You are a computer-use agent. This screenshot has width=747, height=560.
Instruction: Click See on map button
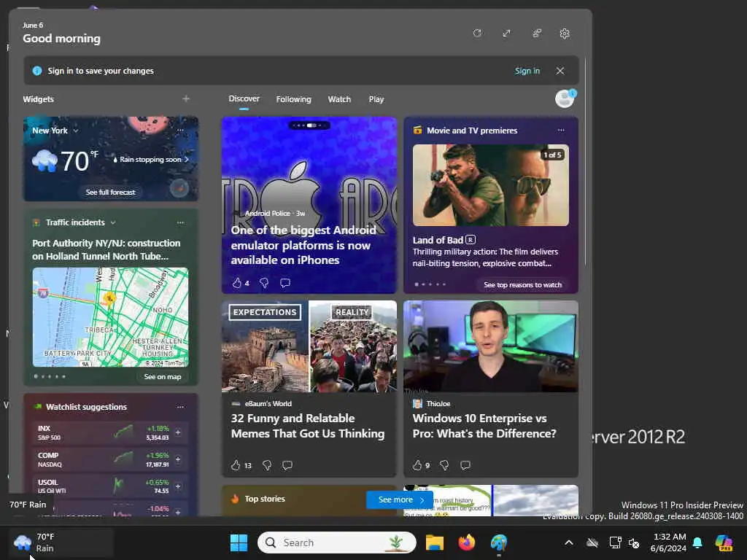pyautogui.click(x=163, y=377)
